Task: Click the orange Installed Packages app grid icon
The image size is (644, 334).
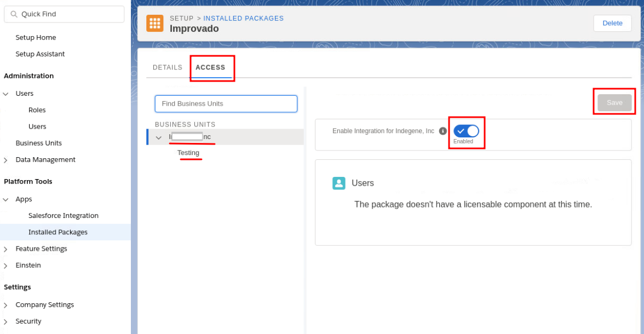Action: [155, 24]
